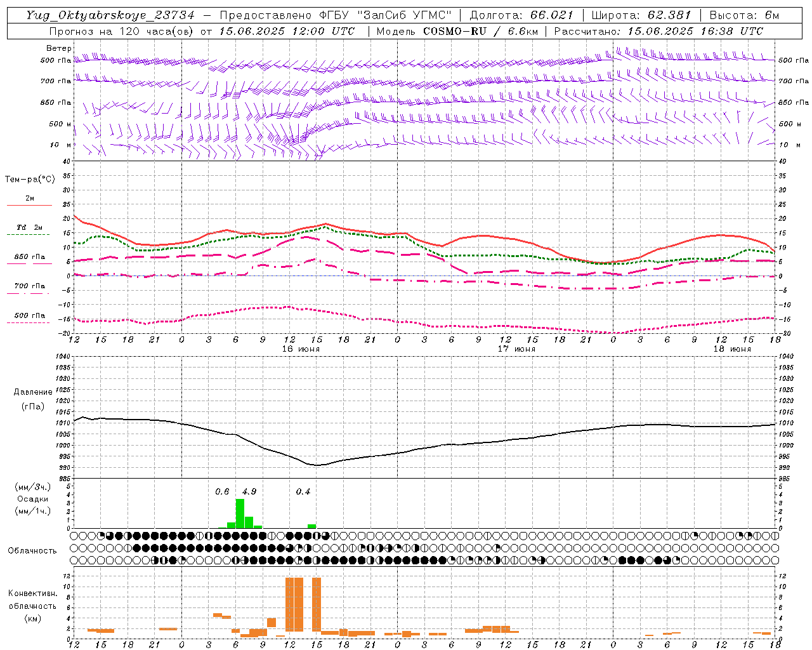This screenshot has width=812, height=650.
Task: Click the tallest green precipitation bar
Action: pyautogui.click(x=240, y=514)
